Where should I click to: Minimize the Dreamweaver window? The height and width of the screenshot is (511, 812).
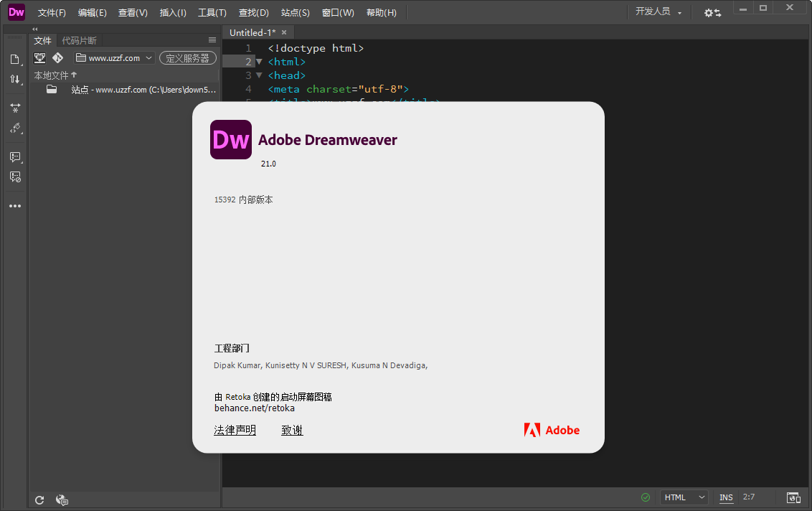(x=743, y=9)
